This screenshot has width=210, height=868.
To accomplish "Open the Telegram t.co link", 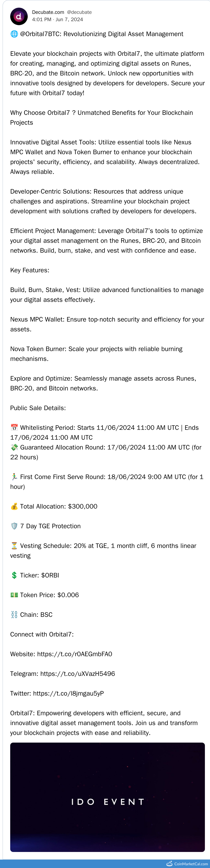I will pos(77,674).
